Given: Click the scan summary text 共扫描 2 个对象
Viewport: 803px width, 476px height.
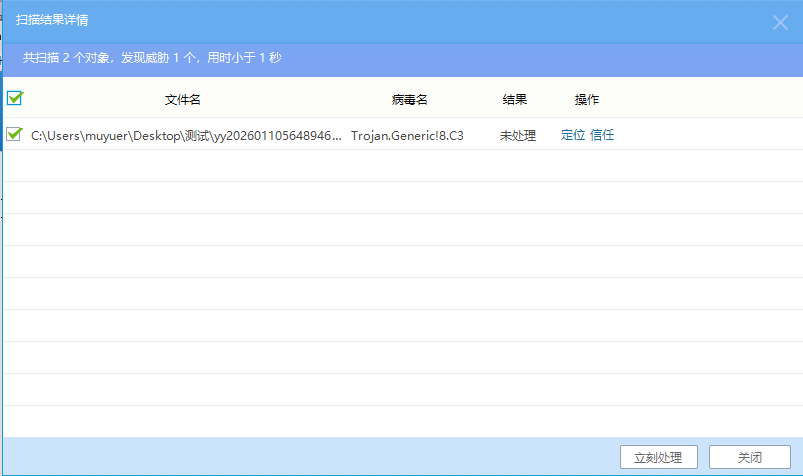Looking at the screenshot, I should [x=152, y=58].
